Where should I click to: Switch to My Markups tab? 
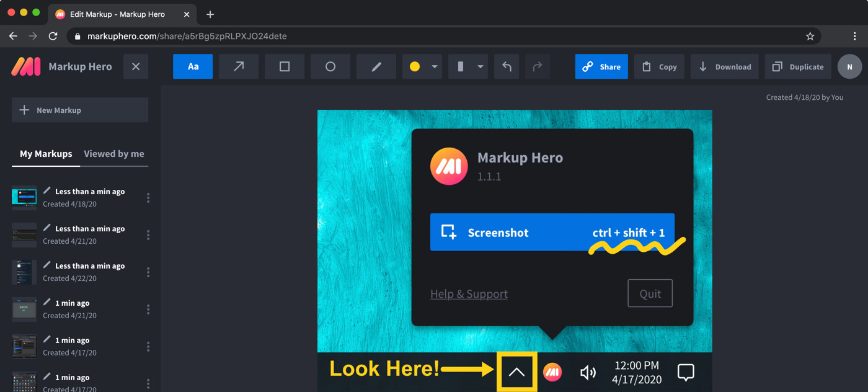(46, 154)
